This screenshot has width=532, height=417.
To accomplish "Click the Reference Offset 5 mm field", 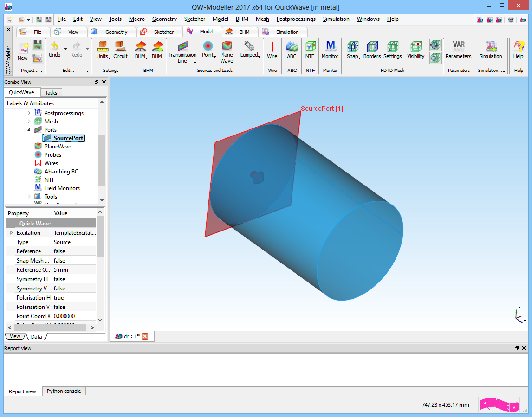I will point(74,270).
